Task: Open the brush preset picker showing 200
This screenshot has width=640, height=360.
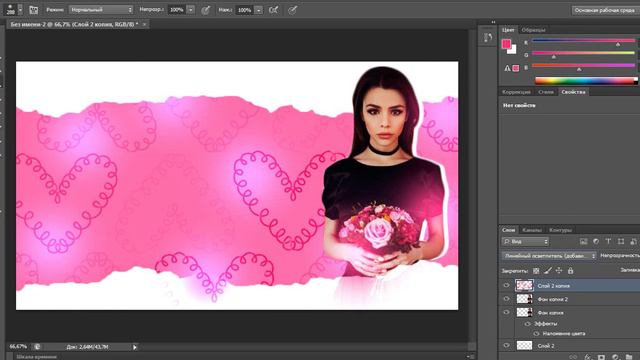Action: pos(14,9)
